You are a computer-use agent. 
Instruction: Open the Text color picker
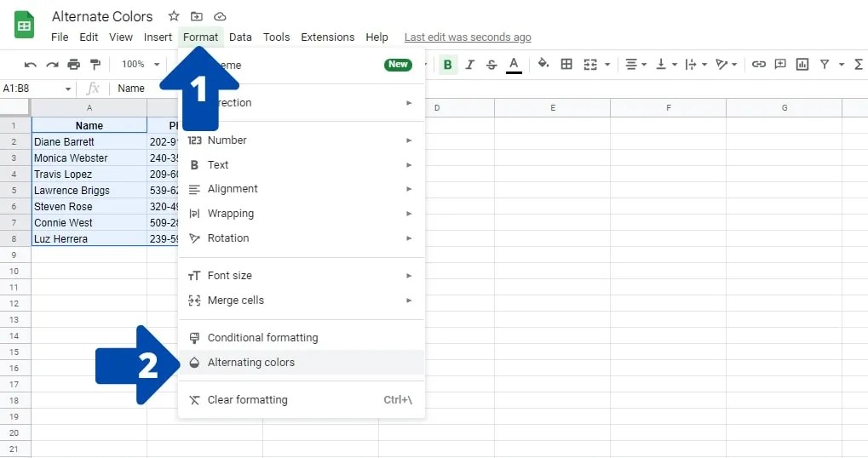514,65
